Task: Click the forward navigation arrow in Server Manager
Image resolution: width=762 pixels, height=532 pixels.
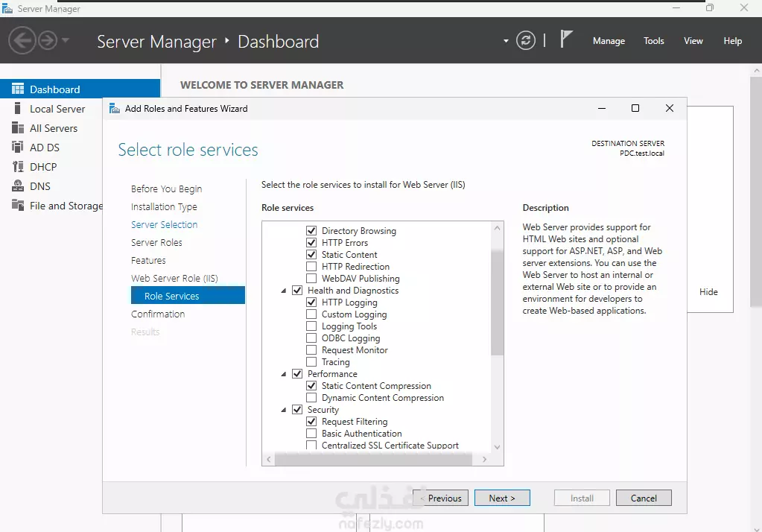Action: pyautogui.click(x=48, y=40)
